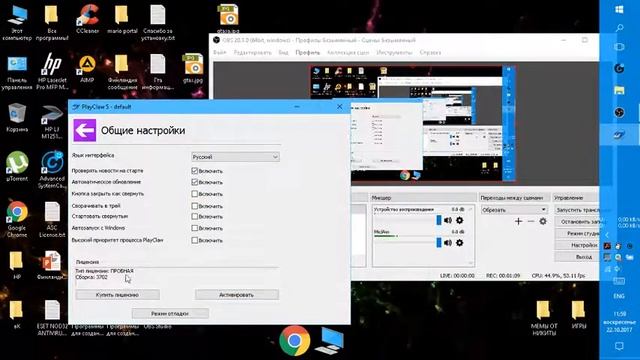Image resolution: width=640 pixels, height=360 pixels.
Task: Select the 'Этот компьютер' desktop icon
Action: (17, 22)
